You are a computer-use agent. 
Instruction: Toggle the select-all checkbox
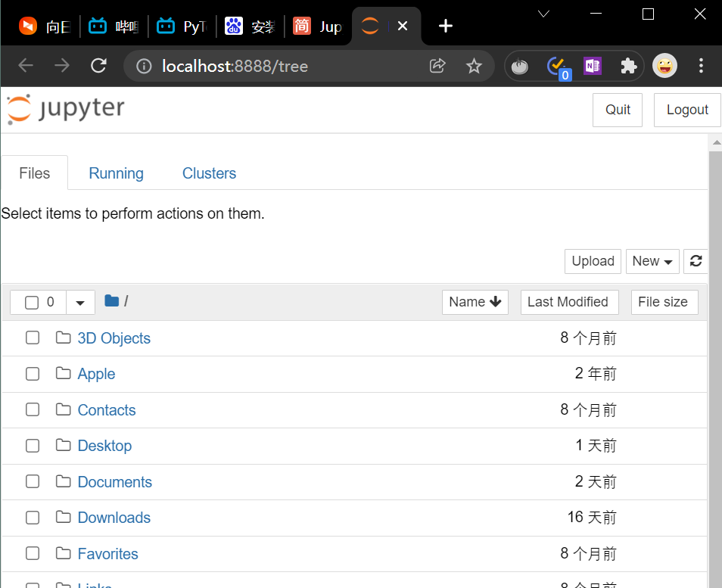point(32,303)
